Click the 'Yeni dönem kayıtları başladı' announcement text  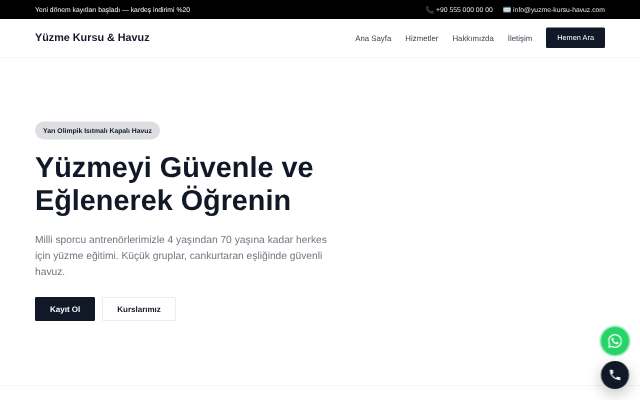pos(113,10)
